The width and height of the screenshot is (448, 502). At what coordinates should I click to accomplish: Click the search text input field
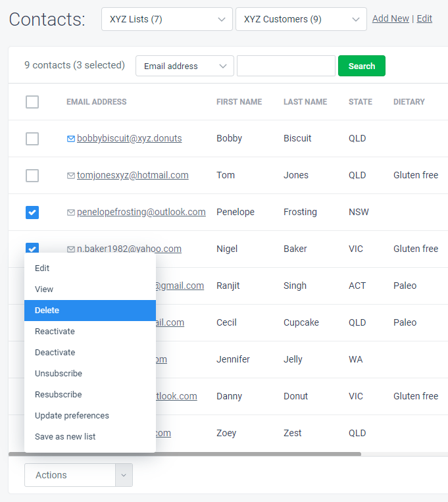[286, 66]
